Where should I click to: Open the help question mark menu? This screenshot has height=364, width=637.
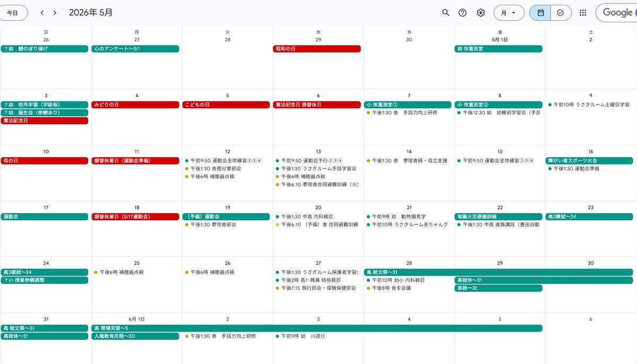pos(462,13)
